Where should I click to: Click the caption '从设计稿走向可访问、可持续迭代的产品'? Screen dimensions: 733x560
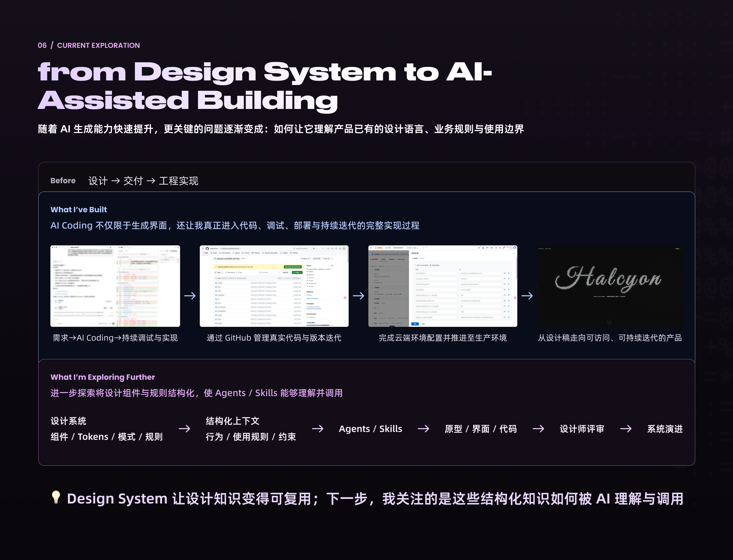tap(610, 338)
